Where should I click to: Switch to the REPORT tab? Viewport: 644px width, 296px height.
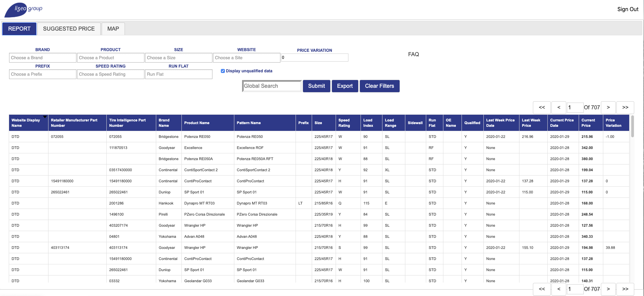point(19,29)
